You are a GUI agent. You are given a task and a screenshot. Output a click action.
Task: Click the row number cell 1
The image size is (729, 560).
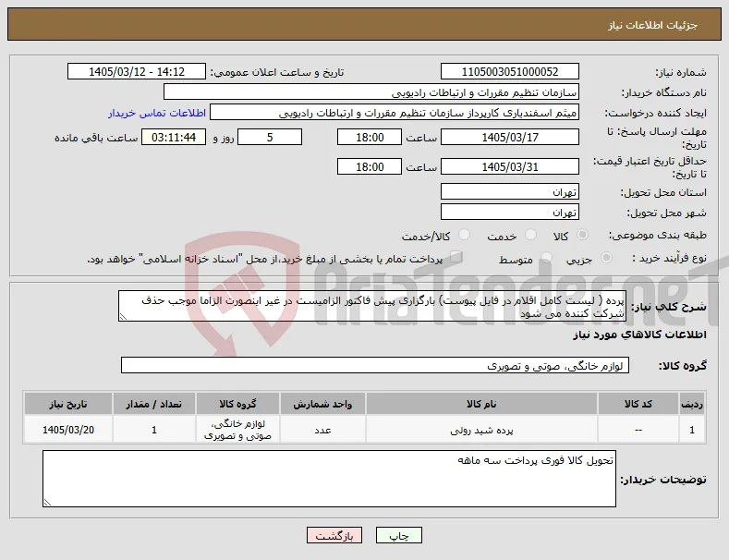(x=692, y=430)
